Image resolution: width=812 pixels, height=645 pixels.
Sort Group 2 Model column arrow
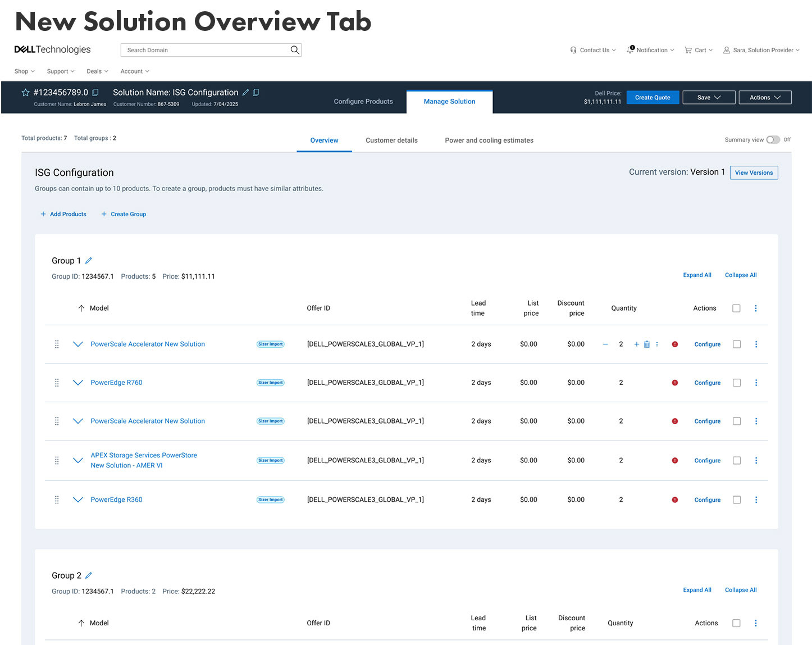coord(81,623)
